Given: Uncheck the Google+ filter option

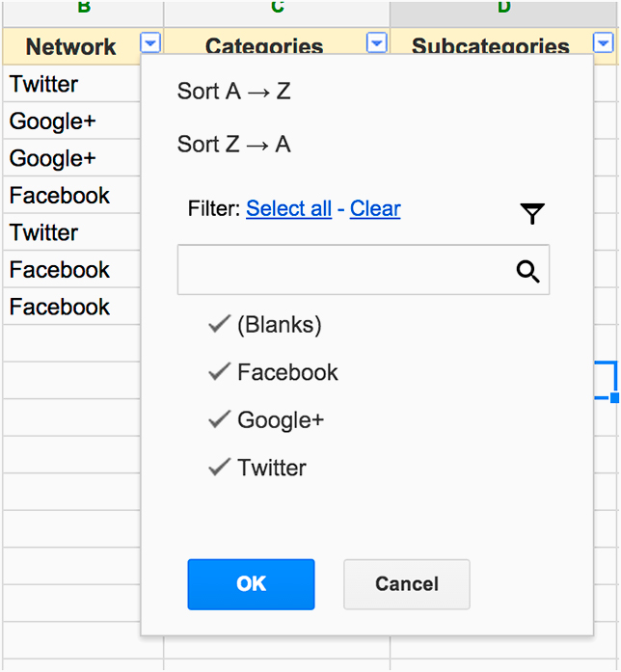Looking at the screenshot, I should (x=266, y=419).
